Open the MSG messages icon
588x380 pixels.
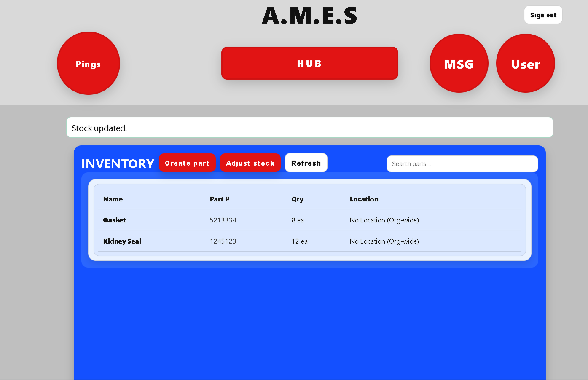[x=459, y=63]
